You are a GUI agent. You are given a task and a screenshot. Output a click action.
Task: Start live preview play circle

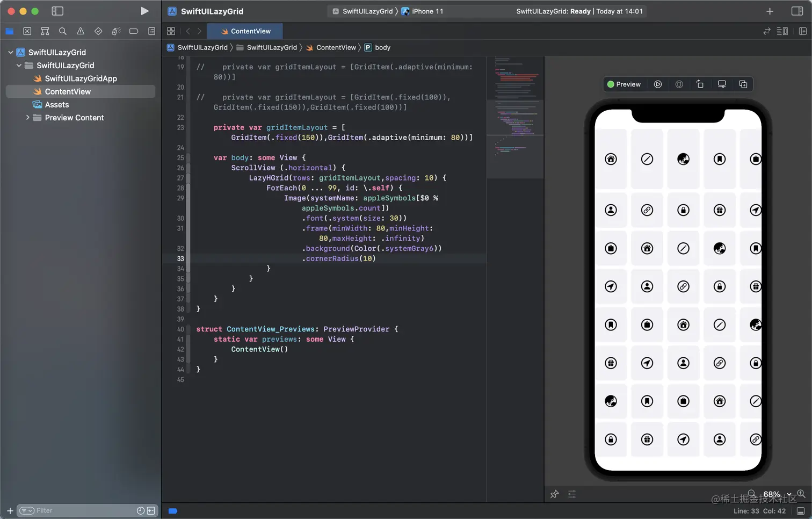pyautogui.click(x=658, y=84)
